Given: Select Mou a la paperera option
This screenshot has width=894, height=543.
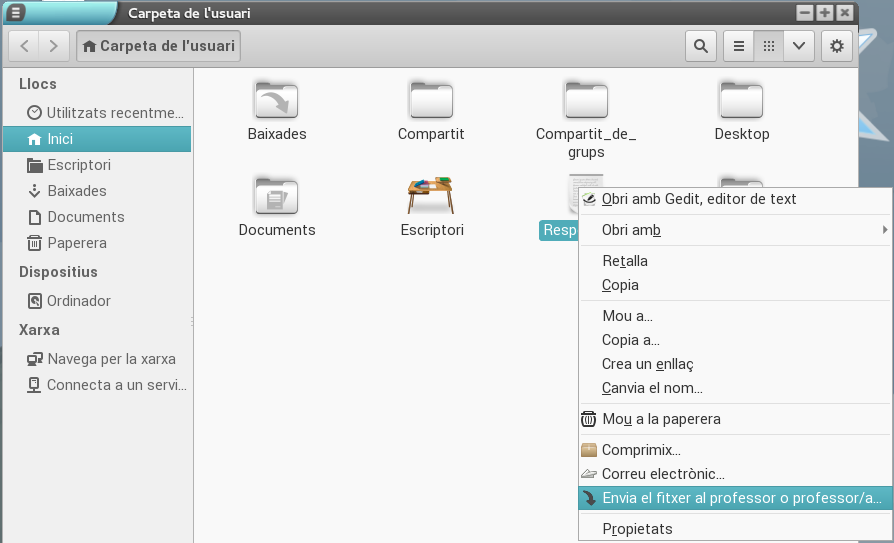Looking at the screenshot, I should pyautogui.click(x=660, y=419).
